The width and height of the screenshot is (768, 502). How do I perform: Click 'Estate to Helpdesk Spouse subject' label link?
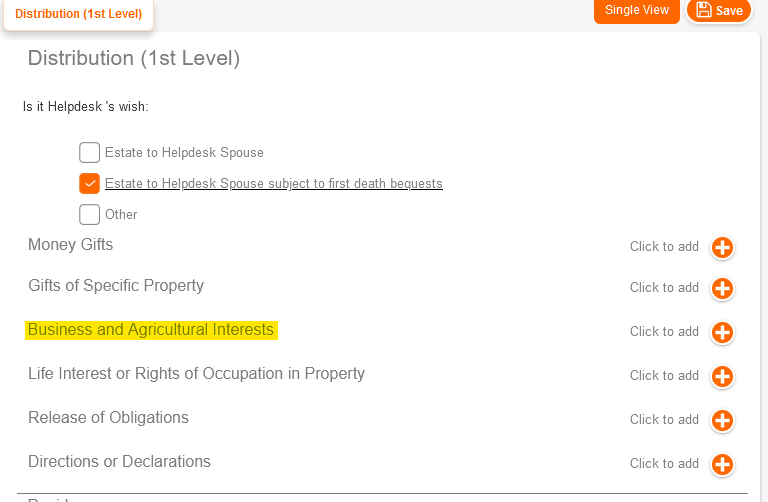pos(273,184)
